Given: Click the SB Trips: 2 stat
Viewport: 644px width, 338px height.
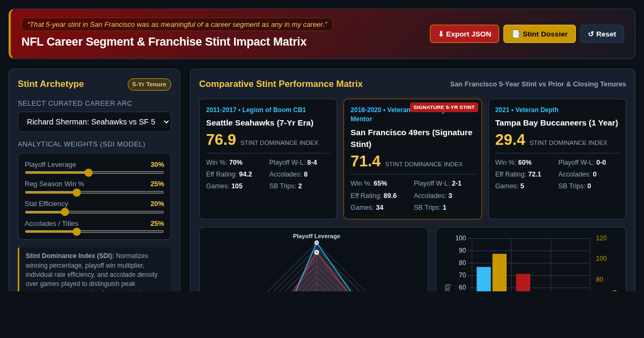Looking at the screenshot, I should [x=286, y=186].
